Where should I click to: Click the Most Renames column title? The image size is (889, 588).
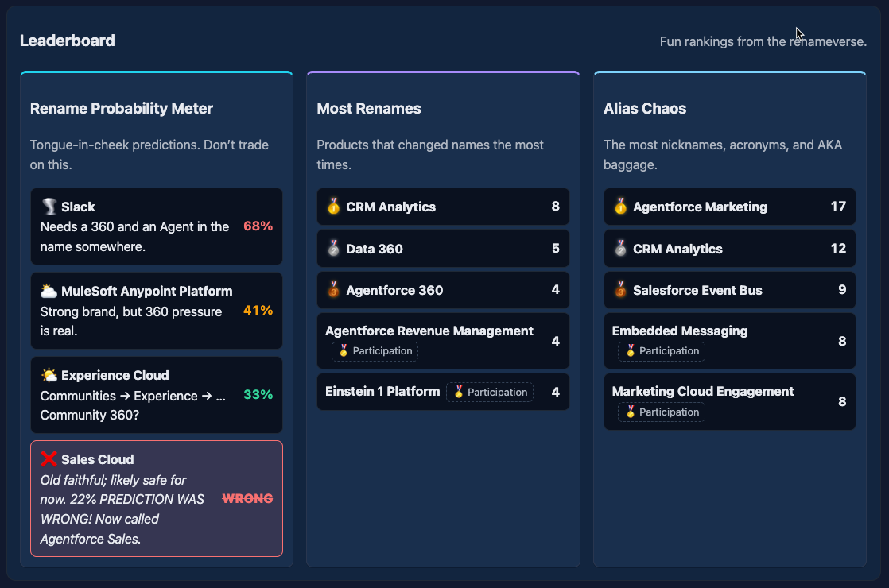coord(369,109)
